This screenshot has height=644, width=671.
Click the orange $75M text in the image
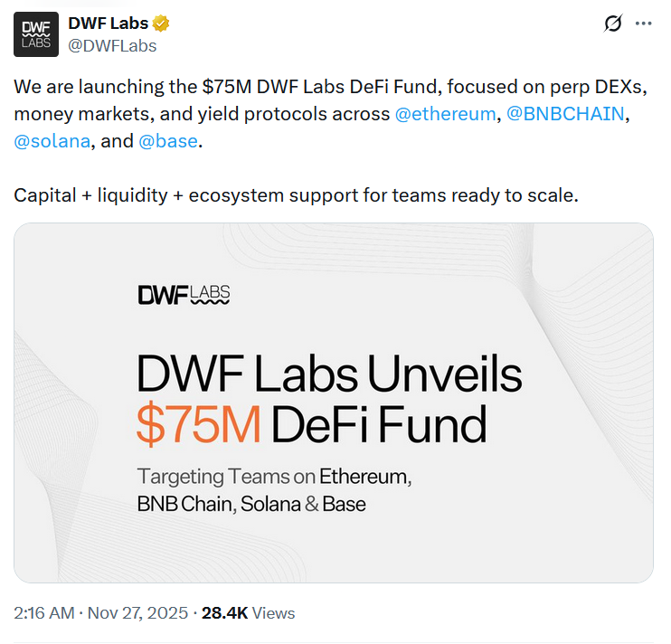tap(199, 423)
